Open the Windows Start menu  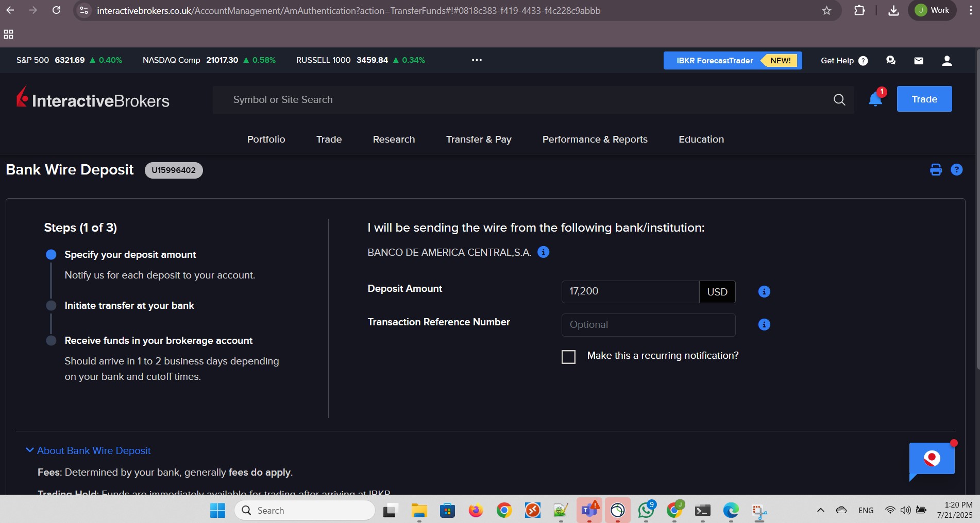[x=217, y=510]
